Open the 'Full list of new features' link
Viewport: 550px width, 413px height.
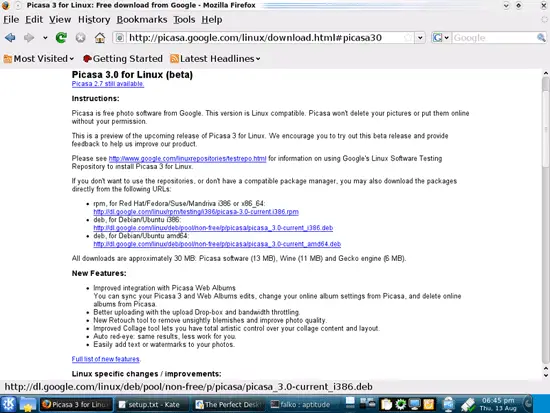106,359
